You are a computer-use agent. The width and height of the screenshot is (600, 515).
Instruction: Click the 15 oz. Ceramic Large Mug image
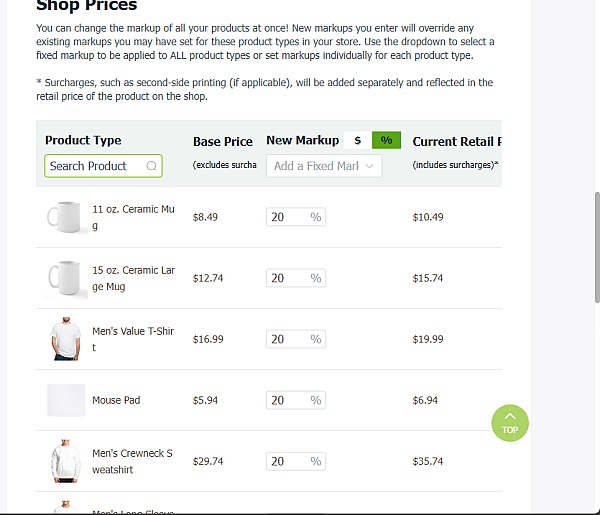(x=66, y=278)
